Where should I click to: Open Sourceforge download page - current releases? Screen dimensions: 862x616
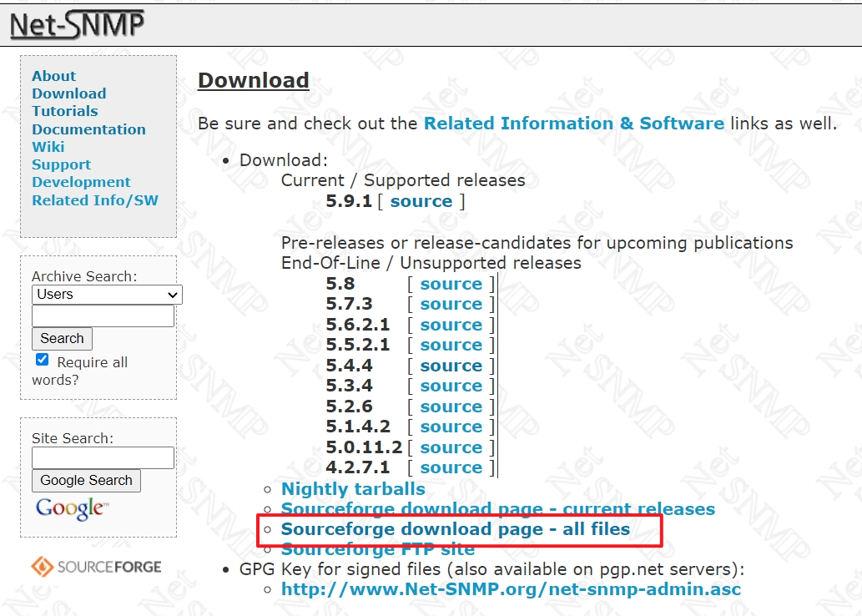coord(498,509)
